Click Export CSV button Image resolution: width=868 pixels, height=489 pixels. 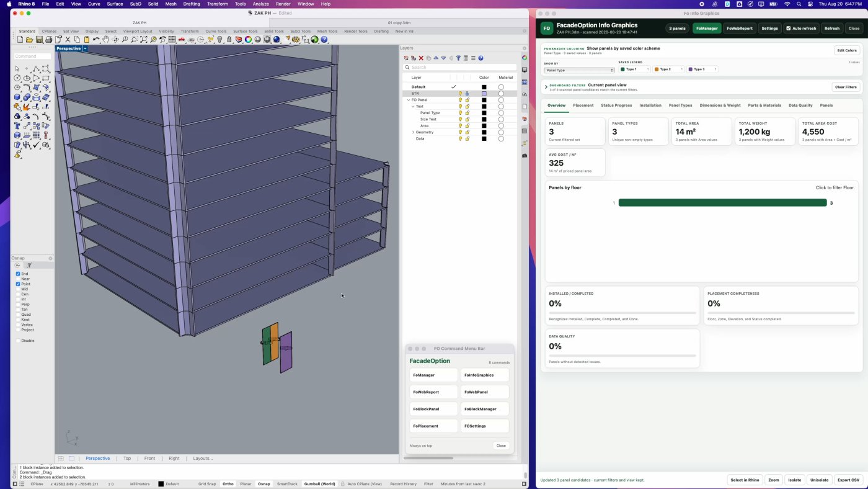point(848,480)
